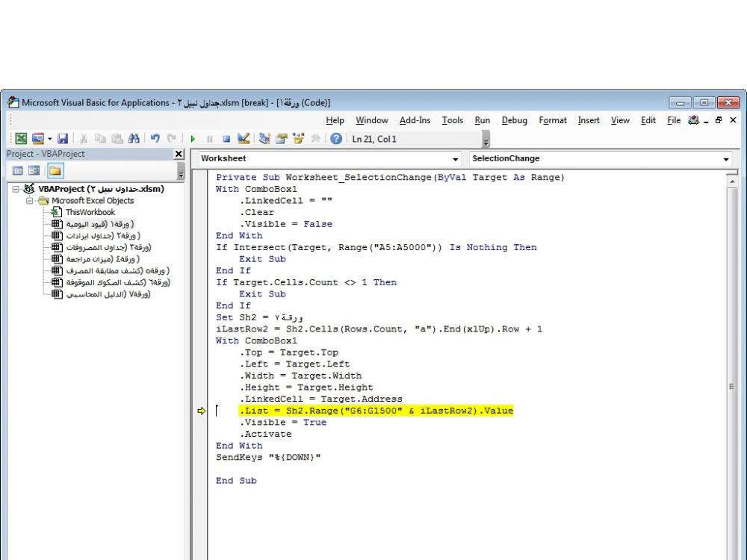Click the SendKeys "%{DOWN}" code line

268,458
